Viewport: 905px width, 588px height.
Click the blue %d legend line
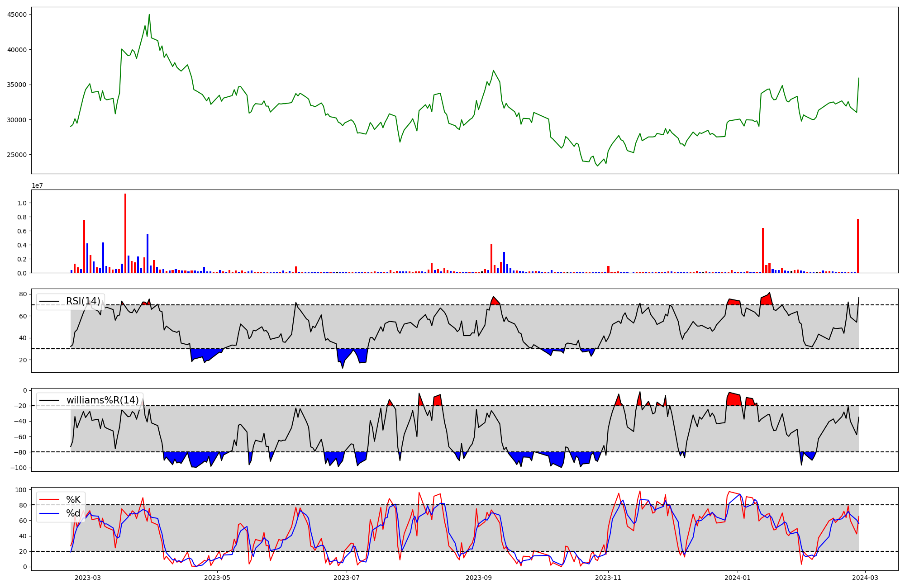tap(49, 513)
